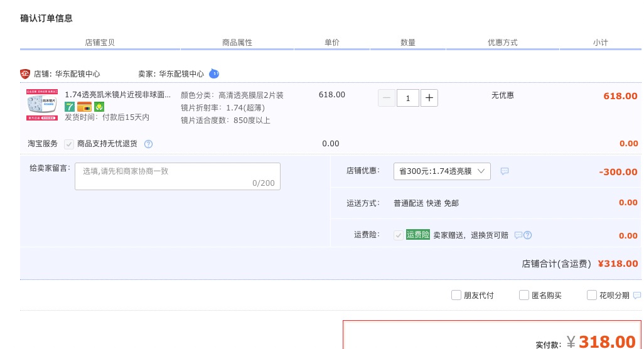Click the 小计 column header

coord(600,43)
